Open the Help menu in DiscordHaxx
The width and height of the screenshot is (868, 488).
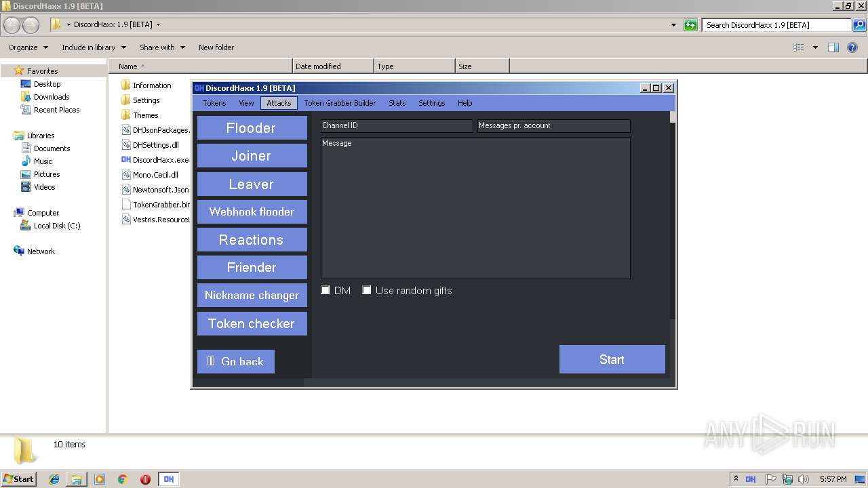coord(465,103)
